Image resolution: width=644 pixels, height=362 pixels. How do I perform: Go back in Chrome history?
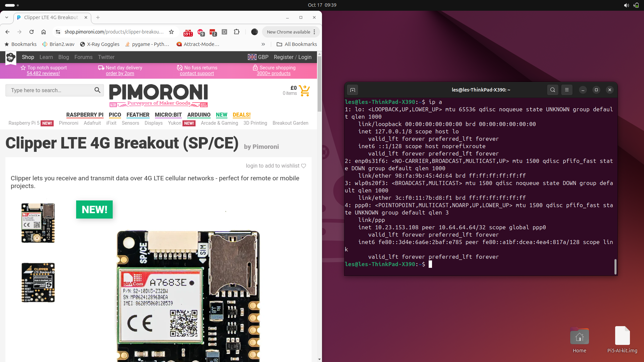coord(7,32)
